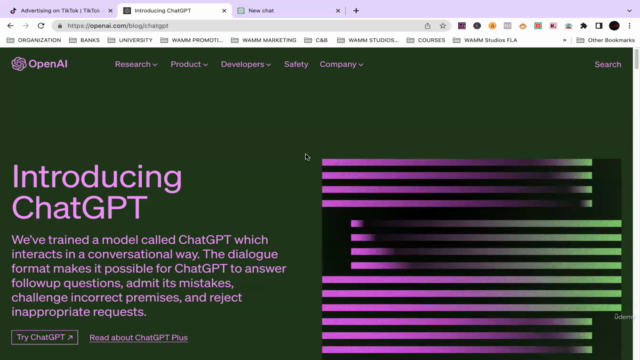The image size is (640, 360).
Task: Click the share page icon in the address bar
Action: pyautogui.click(x=427, y=26)
